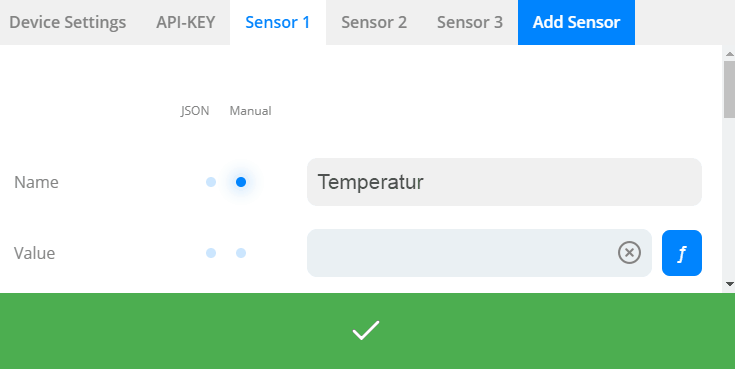Click the scrollbar track below the thumb
735x369 pixels.
click(729, 197)
